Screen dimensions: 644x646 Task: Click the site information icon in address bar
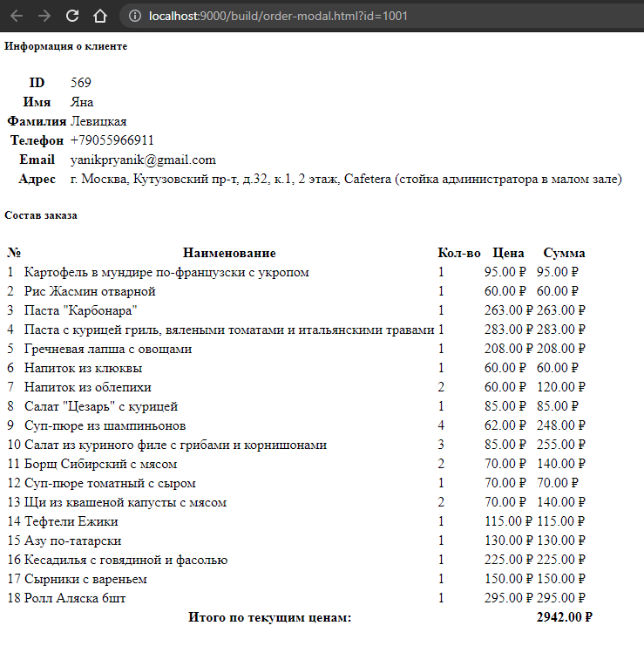(x=134, y=16)
